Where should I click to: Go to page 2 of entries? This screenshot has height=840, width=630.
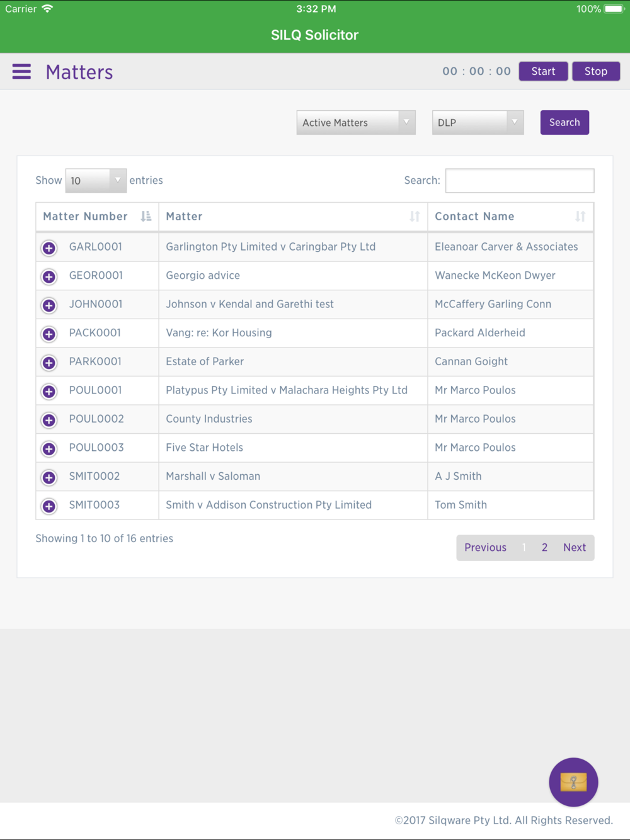[x=544, y=548]
